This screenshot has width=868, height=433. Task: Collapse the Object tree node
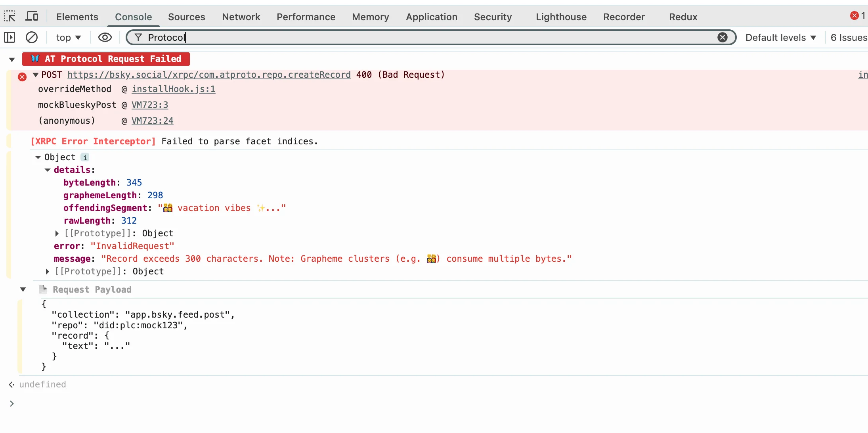pos(38,157)
